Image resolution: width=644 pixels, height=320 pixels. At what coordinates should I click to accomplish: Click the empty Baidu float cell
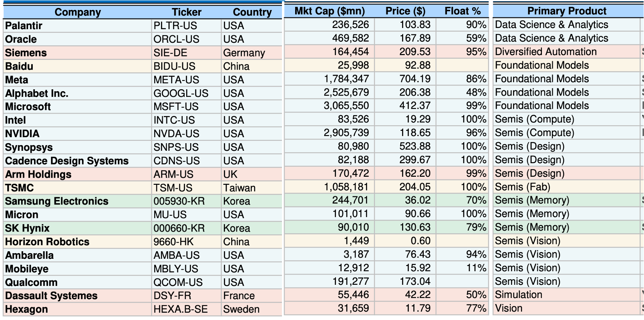[462, 66]
